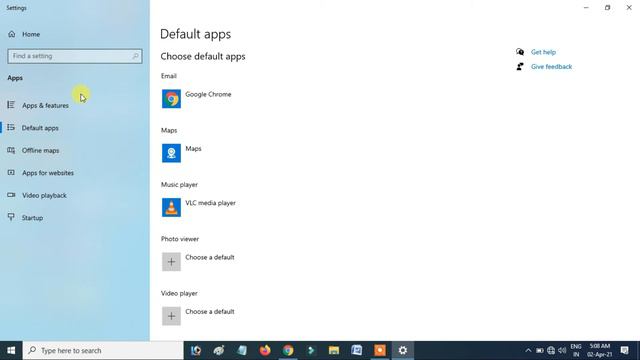Screen dimensions: 640x360
Task: Click the Choose default apps heading
Action: click(203, 56)
